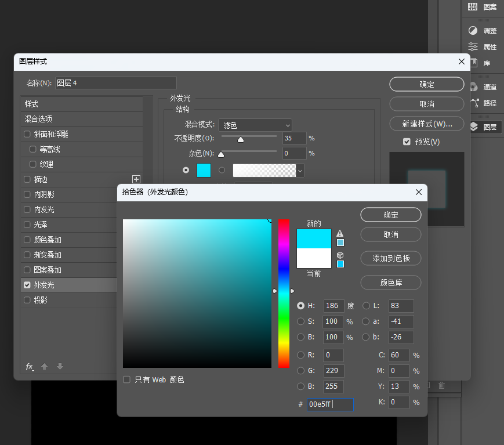Toggle the 预览(V) preview checkbox

tap(407, 142)
